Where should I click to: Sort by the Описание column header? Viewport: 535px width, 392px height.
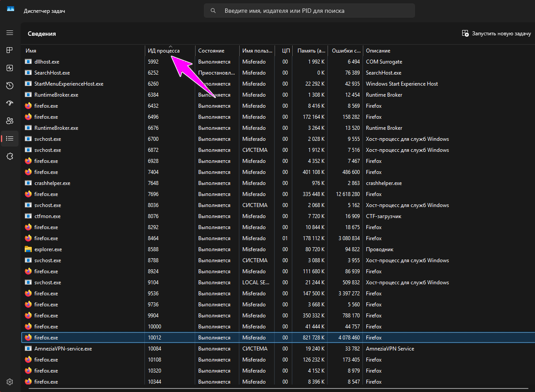click(378, 51)
